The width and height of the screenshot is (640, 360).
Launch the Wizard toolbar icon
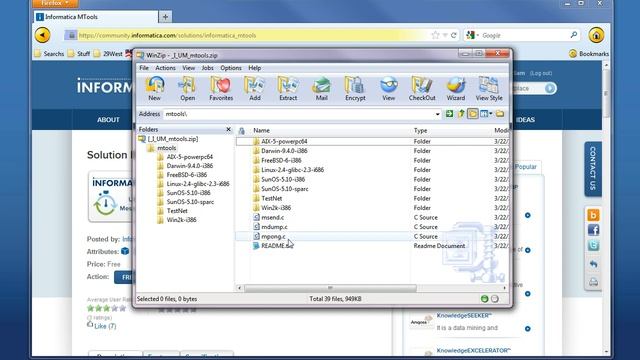(456, 89)
